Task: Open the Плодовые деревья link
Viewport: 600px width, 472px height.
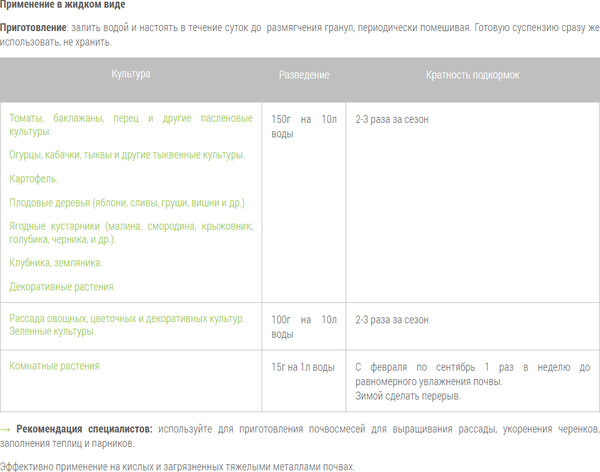Action: click(x=126, y=203)
